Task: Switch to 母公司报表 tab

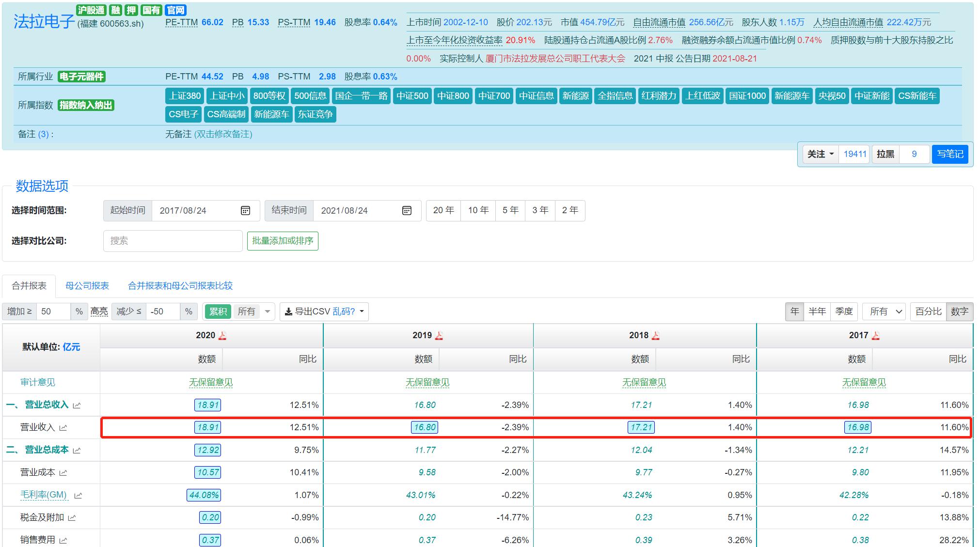Action: pyautogui.click(x=87, y=286)
